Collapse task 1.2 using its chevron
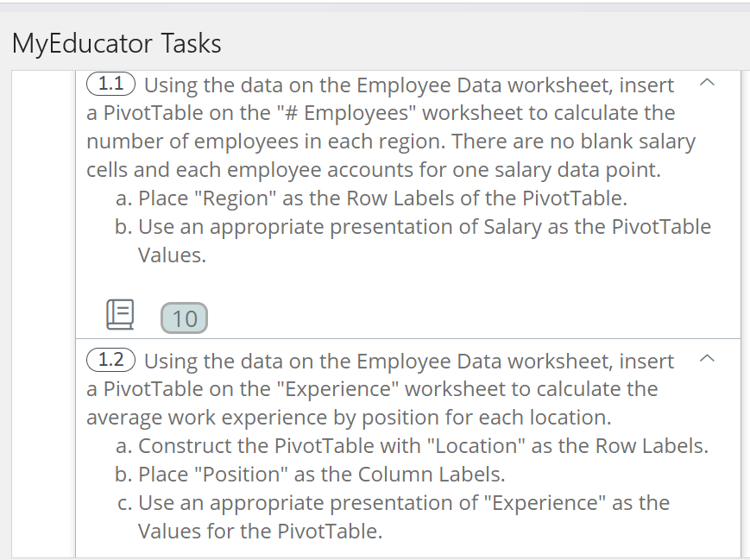Screen dimensions: 750x560 pyautogui.click(x=707, y=358)
